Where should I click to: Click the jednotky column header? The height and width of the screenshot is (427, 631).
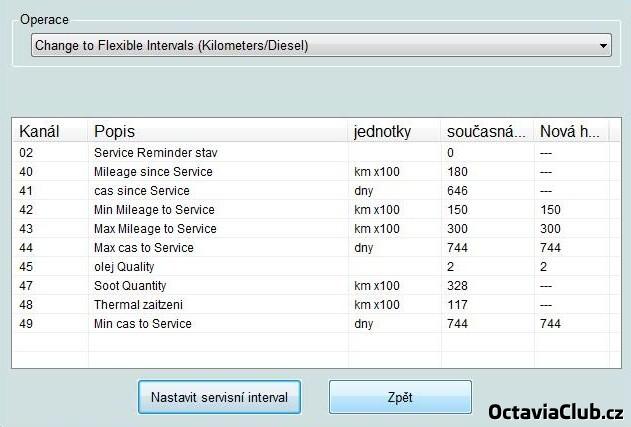(383, 132)
